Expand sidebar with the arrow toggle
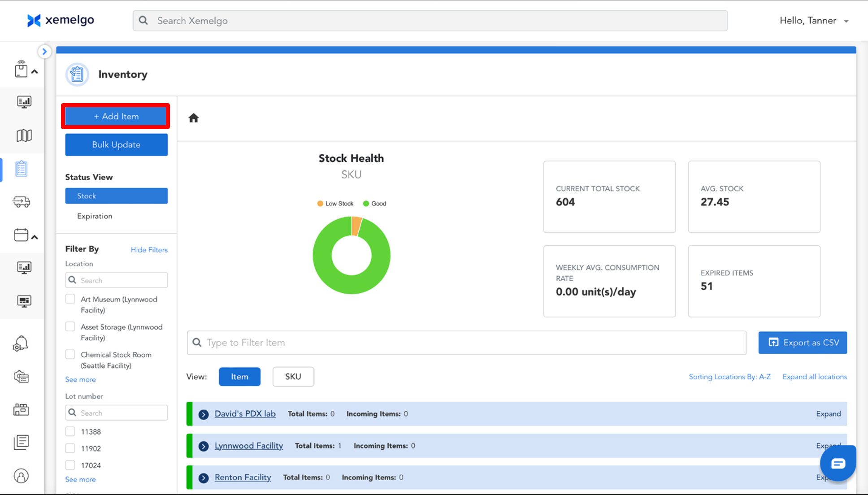 pyautogui.click(x=44, y=52)
